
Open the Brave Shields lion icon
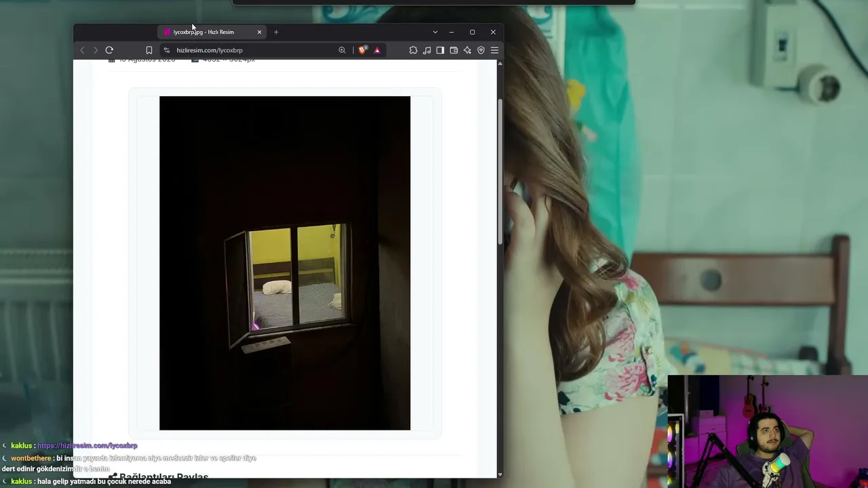coord(362,50)
